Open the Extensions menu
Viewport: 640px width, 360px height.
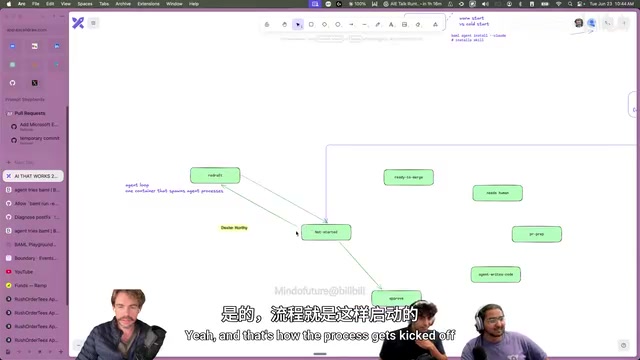[x=149, y=4]
